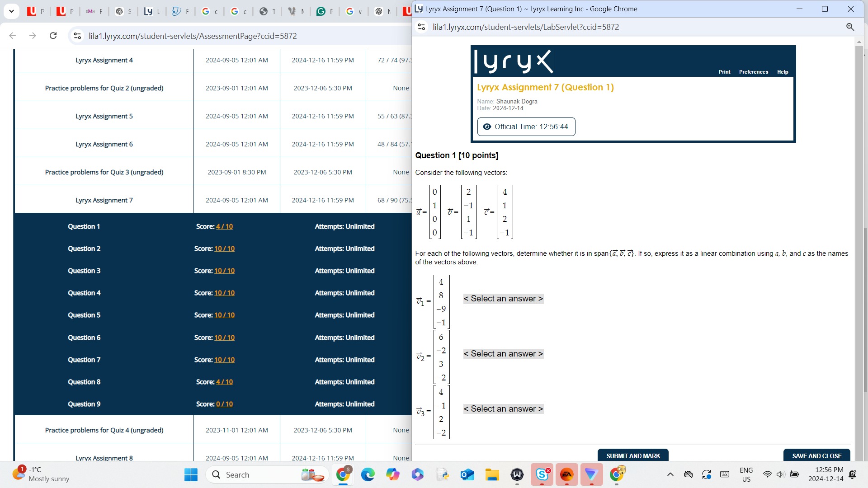This screenshot has height=488, width=868.
Task: Switch to the first ChatGPT tab labeled S
Action: 123,11
